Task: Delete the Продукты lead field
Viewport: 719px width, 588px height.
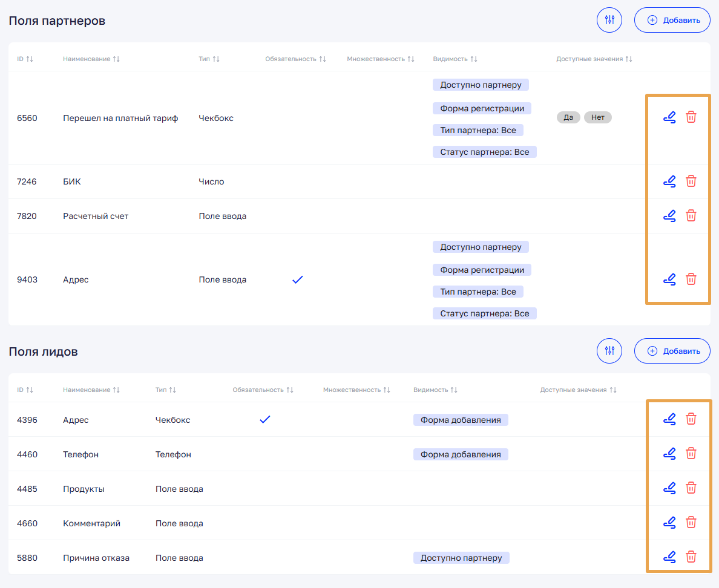Action: coord(691,488)
